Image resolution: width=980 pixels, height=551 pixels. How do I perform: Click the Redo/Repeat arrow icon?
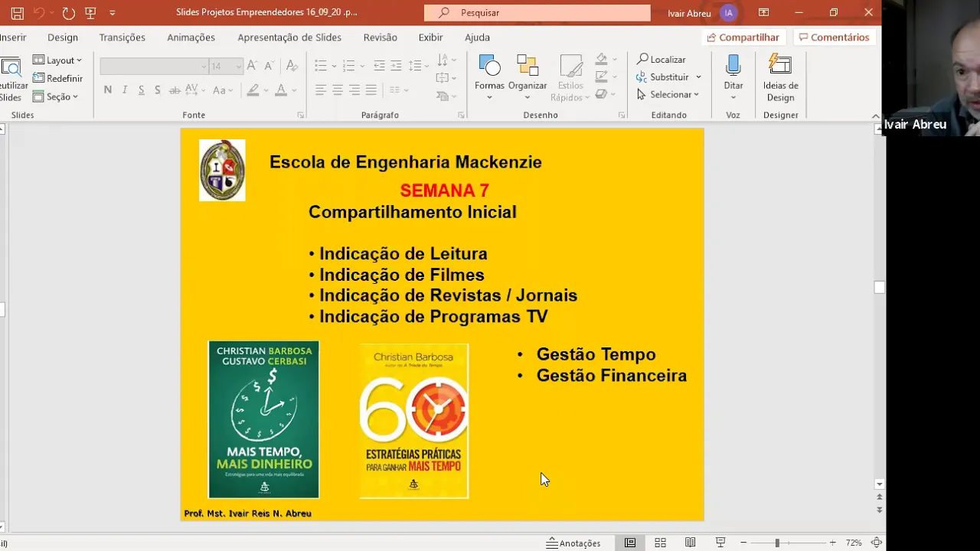[68, 13]
